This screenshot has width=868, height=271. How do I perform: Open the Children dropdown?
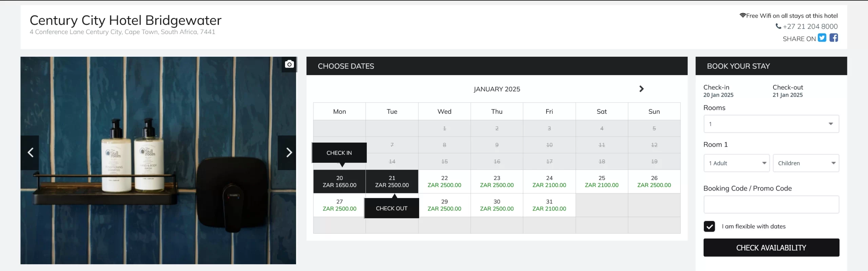pos(806,163)
